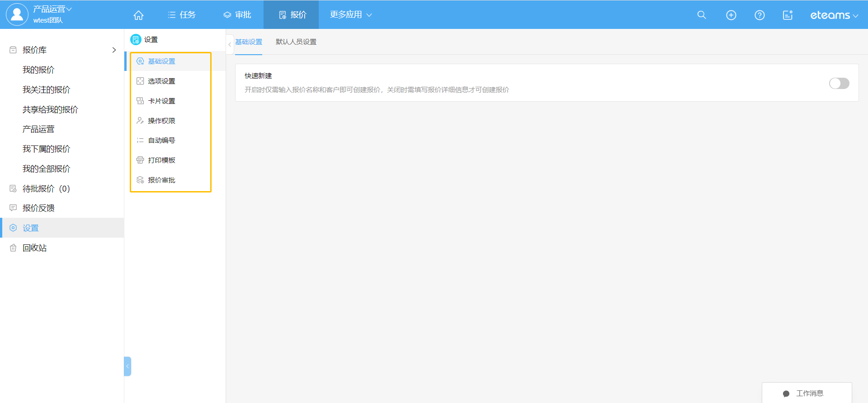Open 操作权限 settings item

(x=161, y=121)
